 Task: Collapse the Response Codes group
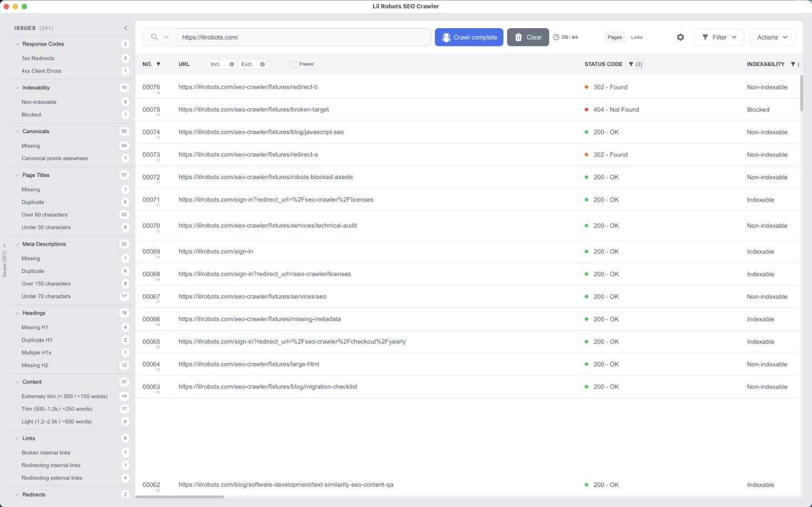click(x=17, y=44)
